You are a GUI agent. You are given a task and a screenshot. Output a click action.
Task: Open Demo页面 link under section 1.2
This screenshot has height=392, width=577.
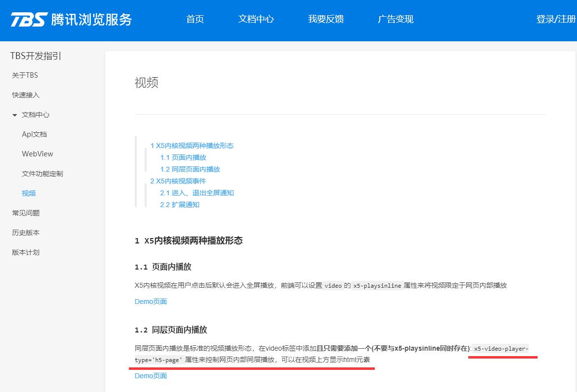151,376
